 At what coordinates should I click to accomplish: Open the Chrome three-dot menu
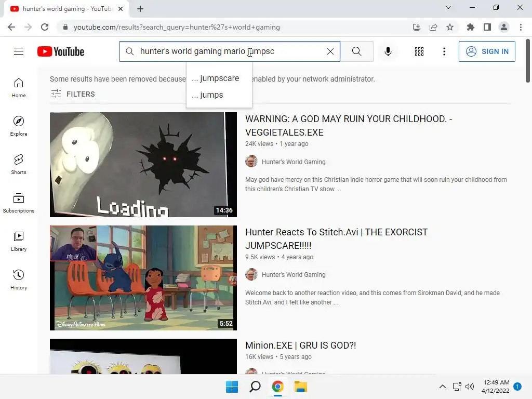coord(521,27)
